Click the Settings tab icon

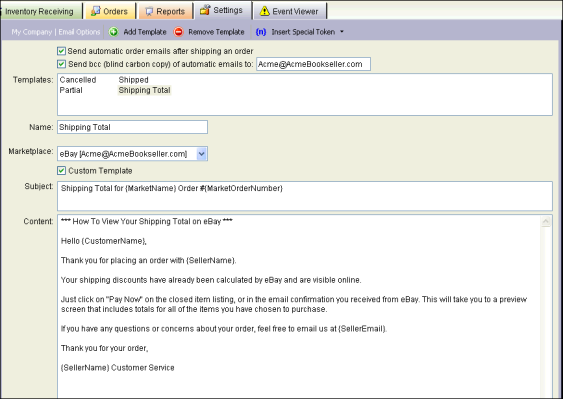tap(205, 10)
